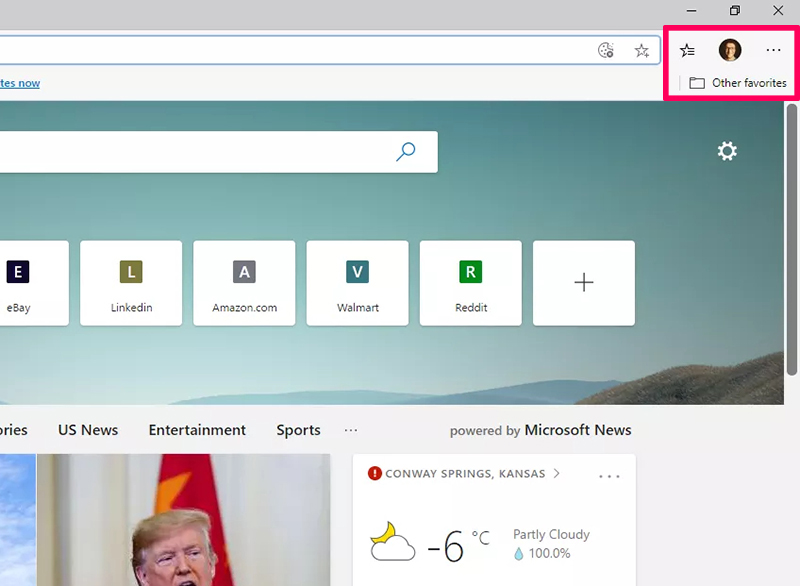Open the profile avatar menu
800x586 pixels.
730,50
